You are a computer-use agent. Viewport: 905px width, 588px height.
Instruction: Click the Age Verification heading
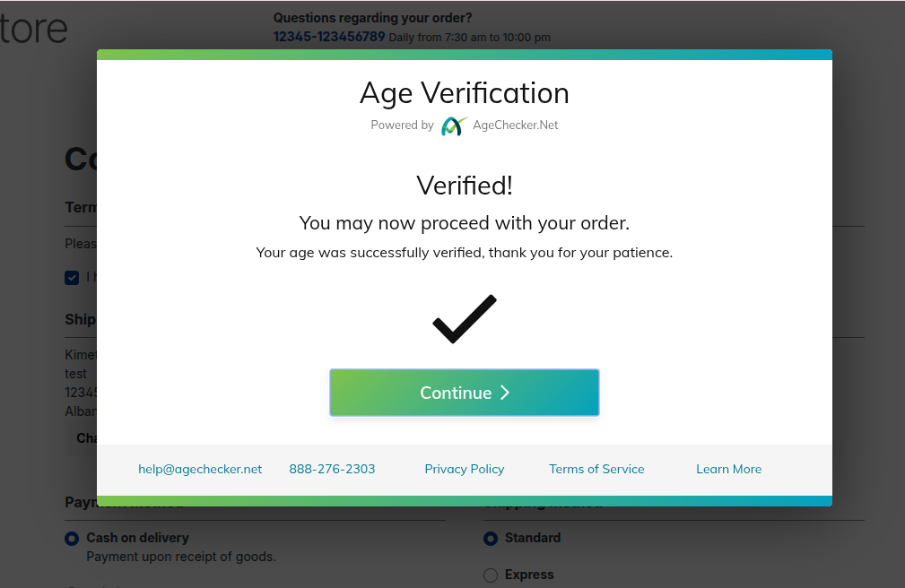(x=464, y=93)
